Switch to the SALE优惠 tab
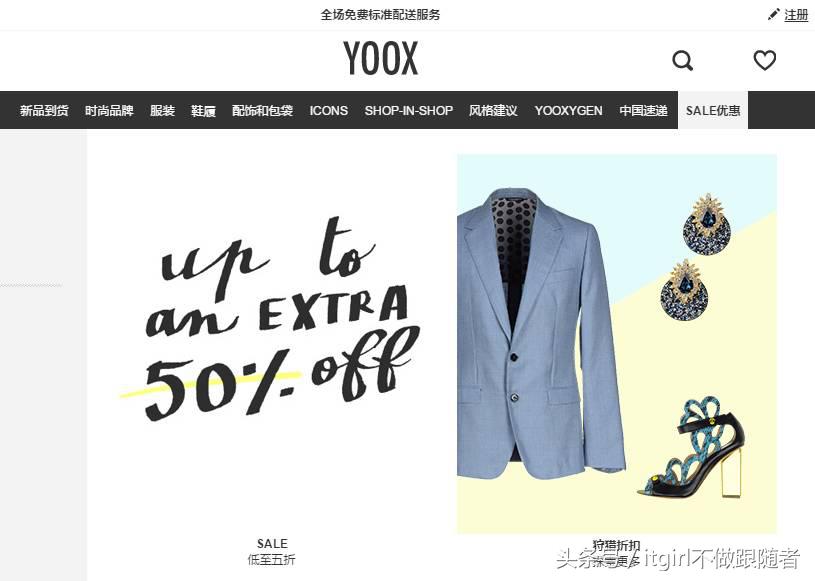 pyautogui.click(x=713, y=110)
